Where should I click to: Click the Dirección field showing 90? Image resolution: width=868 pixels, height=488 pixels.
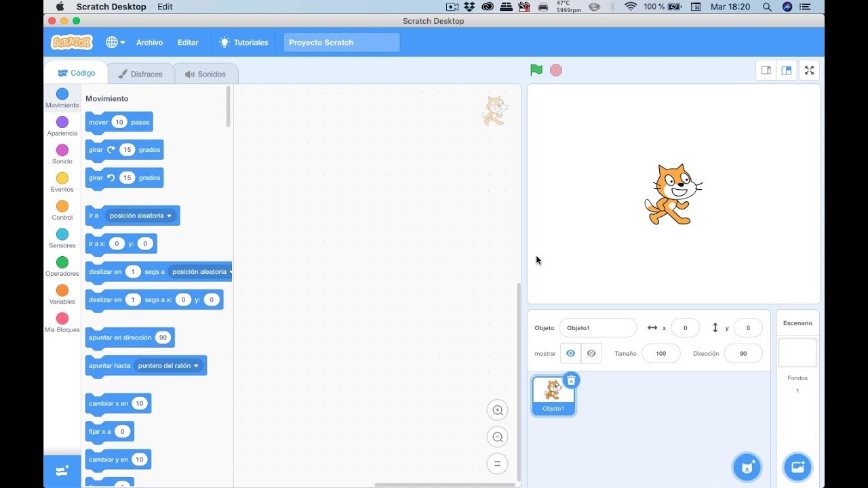coord(743,353)
